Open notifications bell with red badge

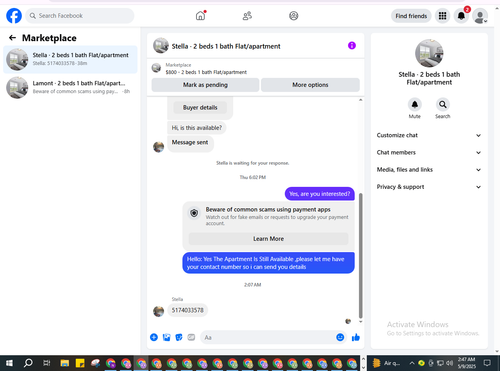tap(461, 16)
